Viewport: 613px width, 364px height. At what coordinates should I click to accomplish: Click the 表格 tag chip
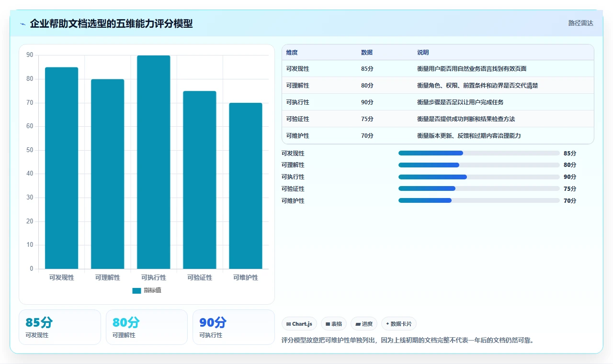point(334,324)
